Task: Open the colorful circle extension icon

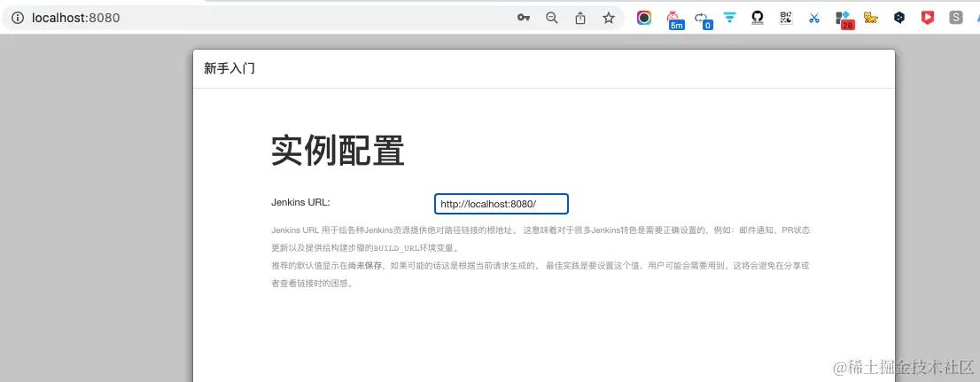Action: [644, 18]
